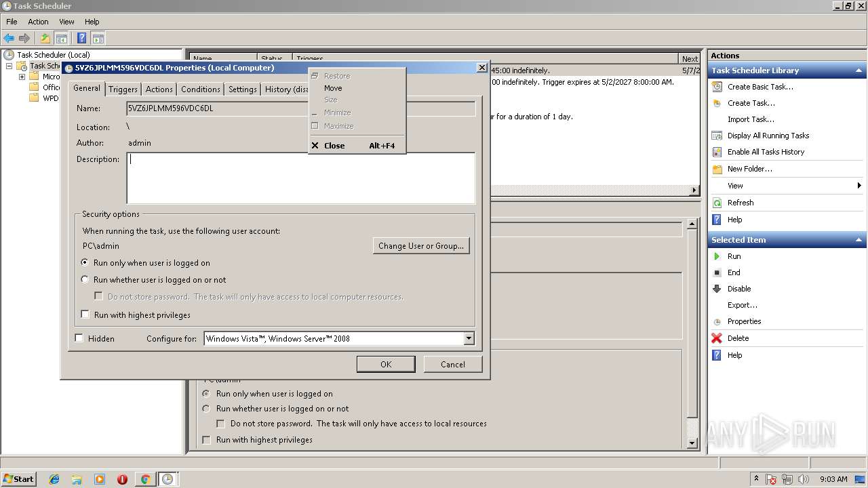Switch to the Settings tab
Screen dimensions: 868x488
pos(243,89)
